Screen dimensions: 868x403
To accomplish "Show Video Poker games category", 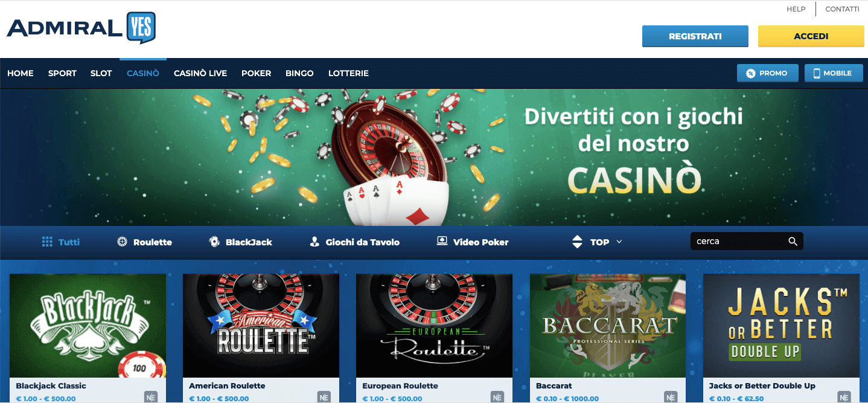I will (x=473, y=242).
